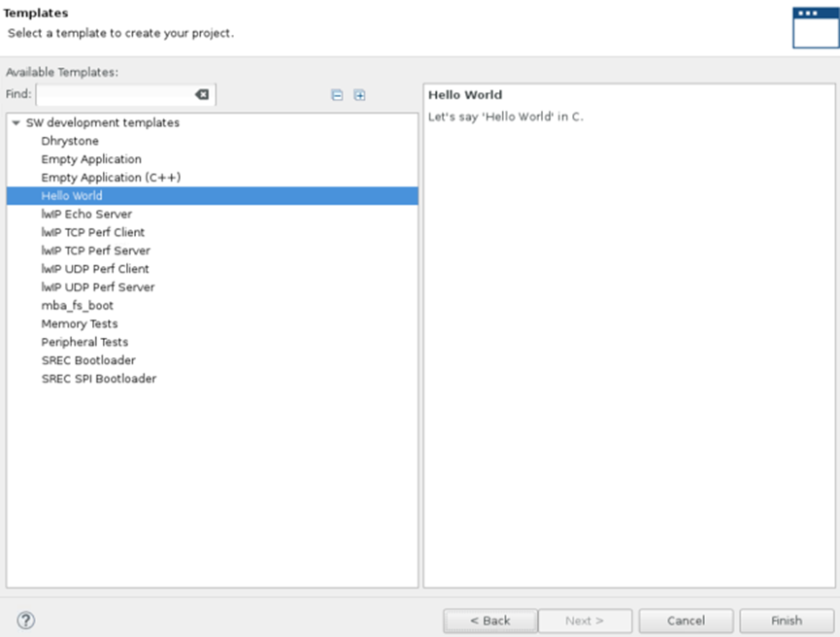Pick the lwIP Echo Server template
840x637 pixels.
tap(86, 214)
